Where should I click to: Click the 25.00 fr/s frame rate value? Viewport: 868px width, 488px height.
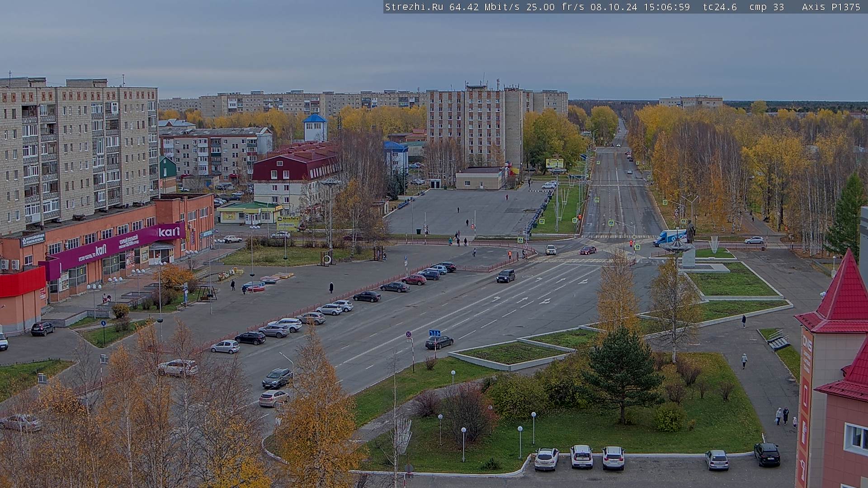coord(555,7)
